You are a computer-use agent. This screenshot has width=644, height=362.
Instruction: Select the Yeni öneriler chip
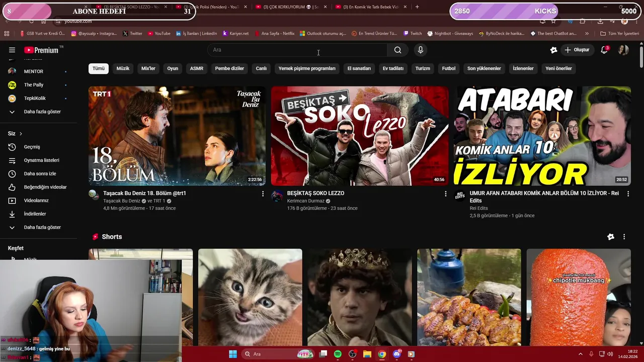(558, 68)
